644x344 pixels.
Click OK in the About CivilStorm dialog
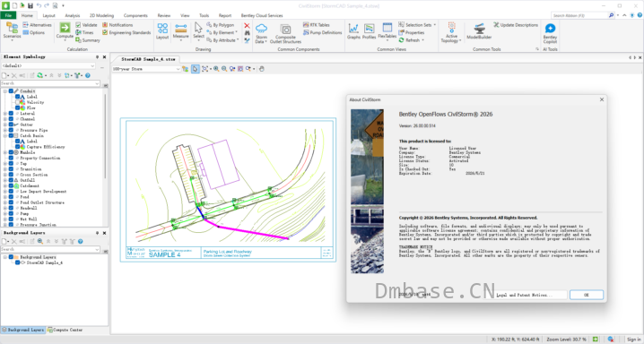[586, 295]
